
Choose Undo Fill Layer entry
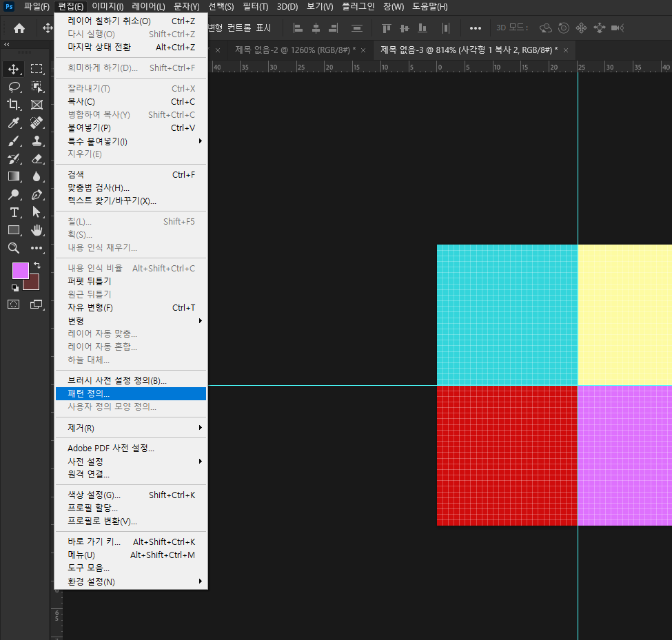tap(131, 21)
